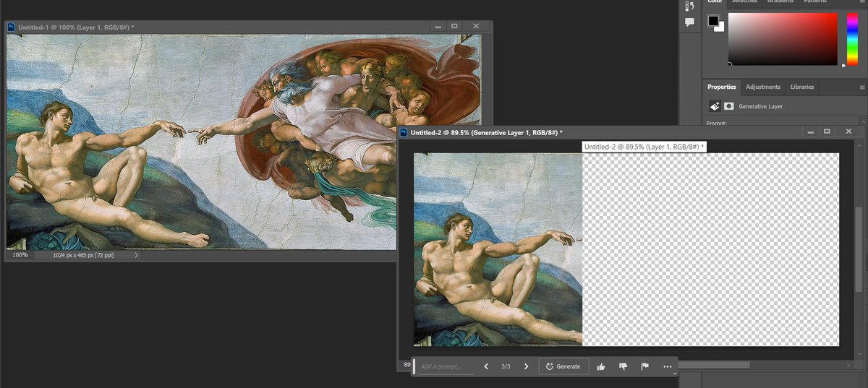
Task: Select the Properties tab
Action: click(x=721, y=87)
